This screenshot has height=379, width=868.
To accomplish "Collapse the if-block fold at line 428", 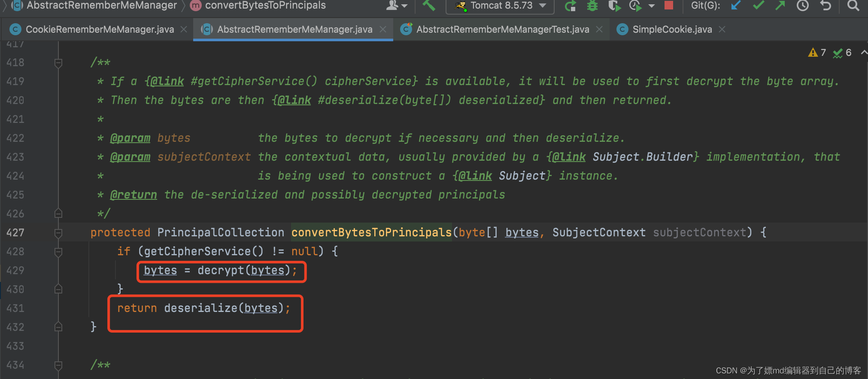I will pos(58,251).
